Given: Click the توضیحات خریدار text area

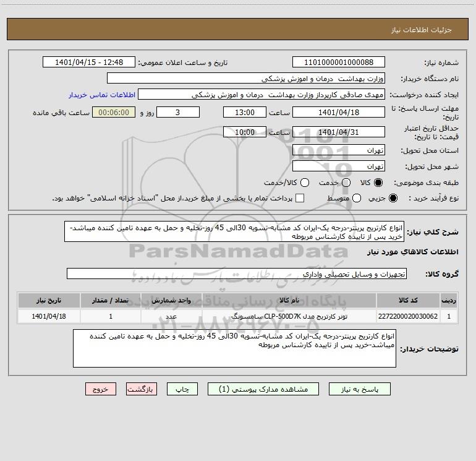Looking at the screenshot, I should click(x=234, y=348).
